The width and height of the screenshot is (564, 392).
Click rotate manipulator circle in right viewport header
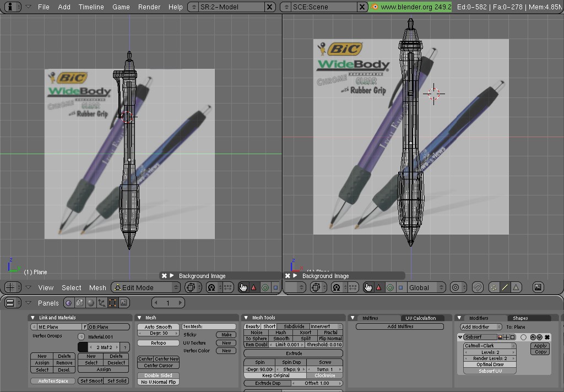[x=390, y=287]
